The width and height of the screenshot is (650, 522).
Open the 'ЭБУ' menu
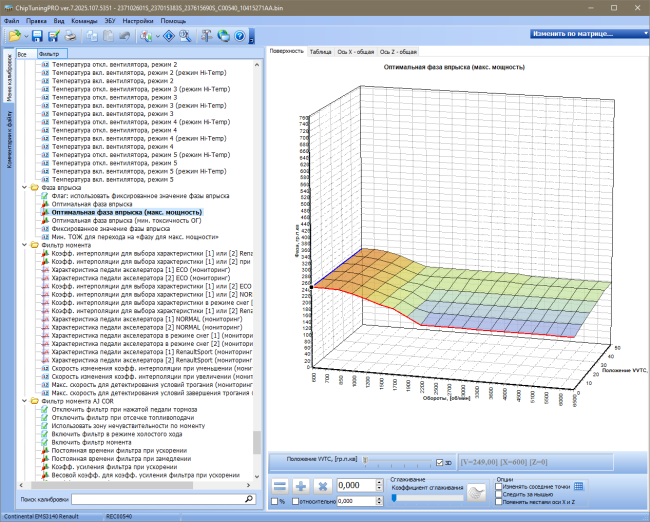pos(110,21)
